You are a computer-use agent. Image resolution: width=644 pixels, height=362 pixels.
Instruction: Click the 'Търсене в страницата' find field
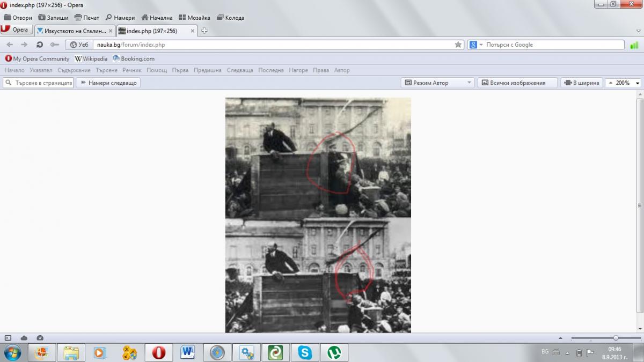(x=38, y=83)
